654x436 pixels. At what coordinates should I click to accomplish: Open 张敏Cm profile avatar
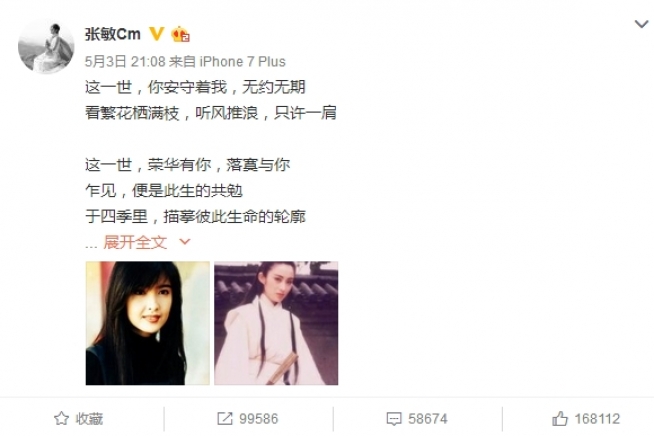46,46
